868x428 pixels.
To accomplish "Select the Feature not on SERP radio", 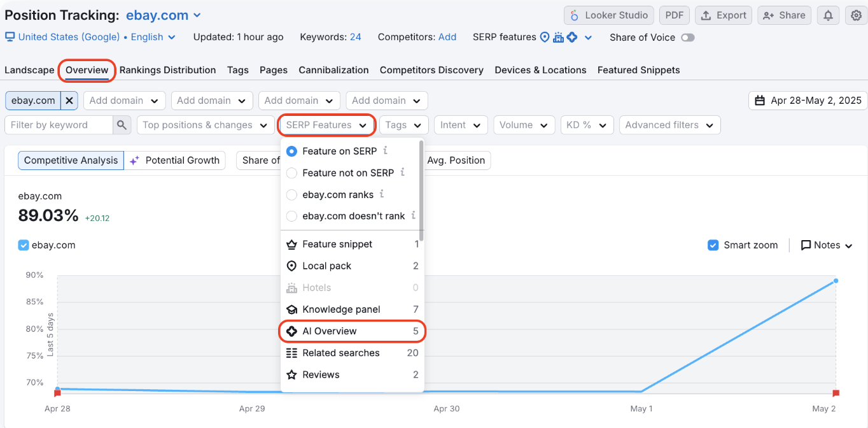I will point(291,173).
